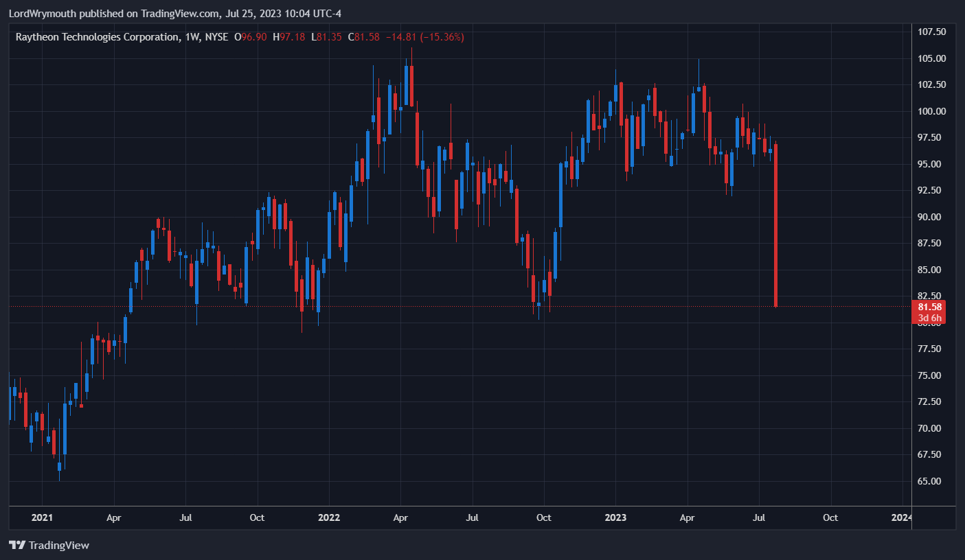This screenshot has height=560, width=965.
Task: Click the red 81.58 current price label
Action: [930, 307]
